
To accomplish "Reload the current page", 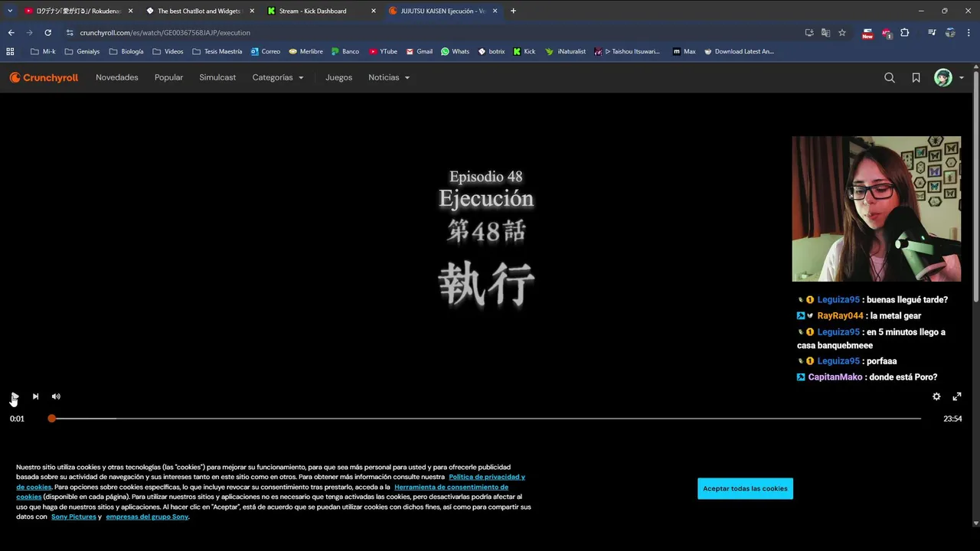I will click(47, 33).
